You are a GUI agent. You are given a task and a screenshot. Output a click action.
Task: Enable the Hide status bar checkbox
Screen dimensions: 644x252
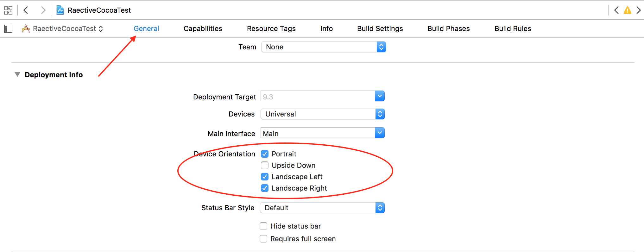[263, 226]
